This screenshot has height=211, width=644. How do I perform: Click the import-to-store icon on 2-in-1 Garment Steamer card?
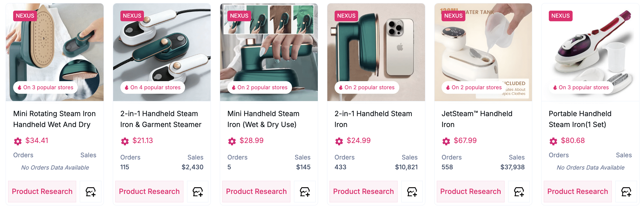(197, 192)
